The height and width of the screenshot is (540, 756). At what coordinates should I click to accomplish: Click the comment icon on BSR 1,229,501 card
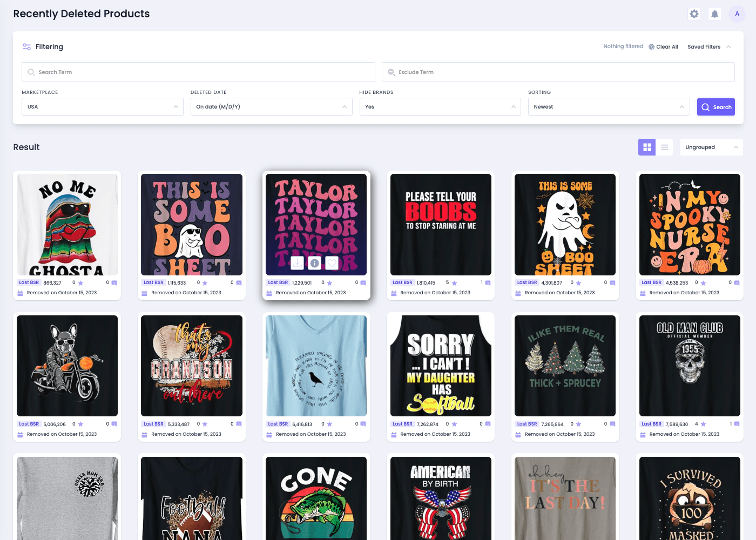point(363,283)
